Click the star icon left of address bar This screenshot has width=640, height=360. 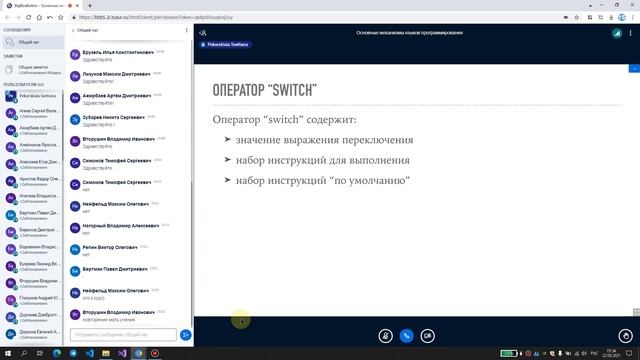(x=61, y=18)
